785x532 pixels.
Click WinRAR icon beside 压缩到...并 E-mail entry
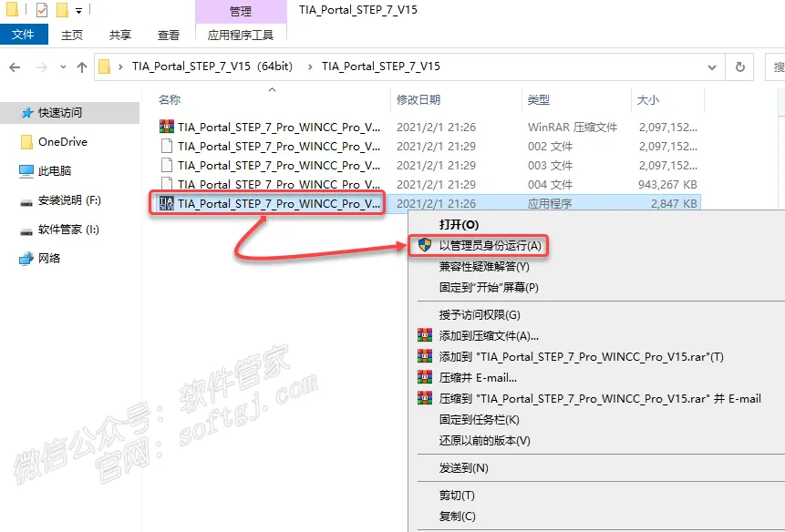(425, 398)
